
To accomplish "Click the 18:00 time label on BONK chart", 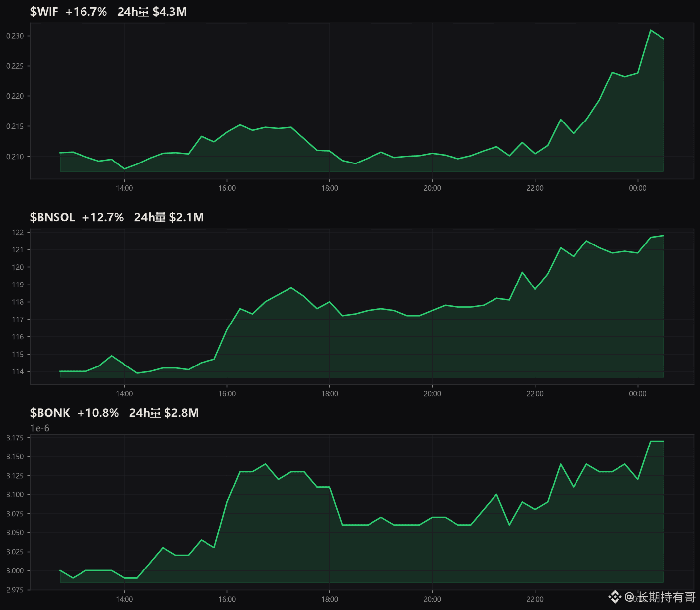I will point(330,599).
